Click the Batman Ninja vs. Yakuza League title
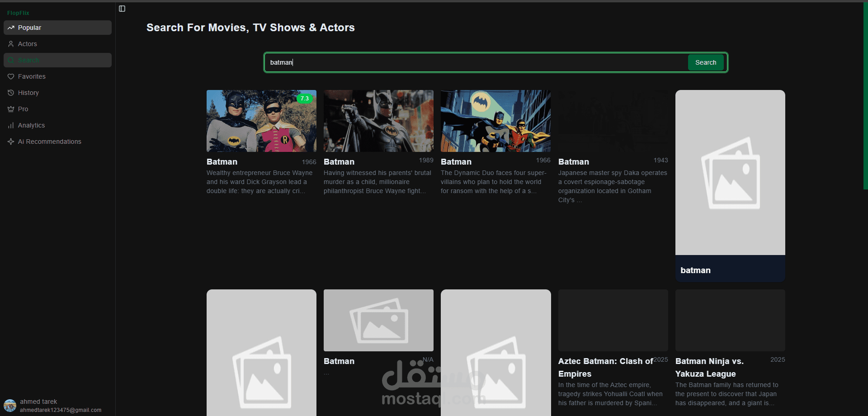The height and width of the screenshot is (416, 868). click(x=709, y=368)
